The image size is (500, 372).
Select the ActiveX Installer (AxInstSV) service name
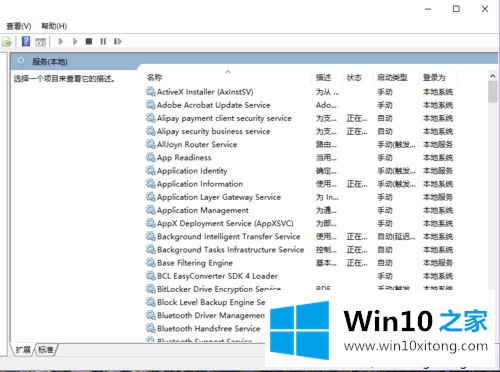(205, 92)
